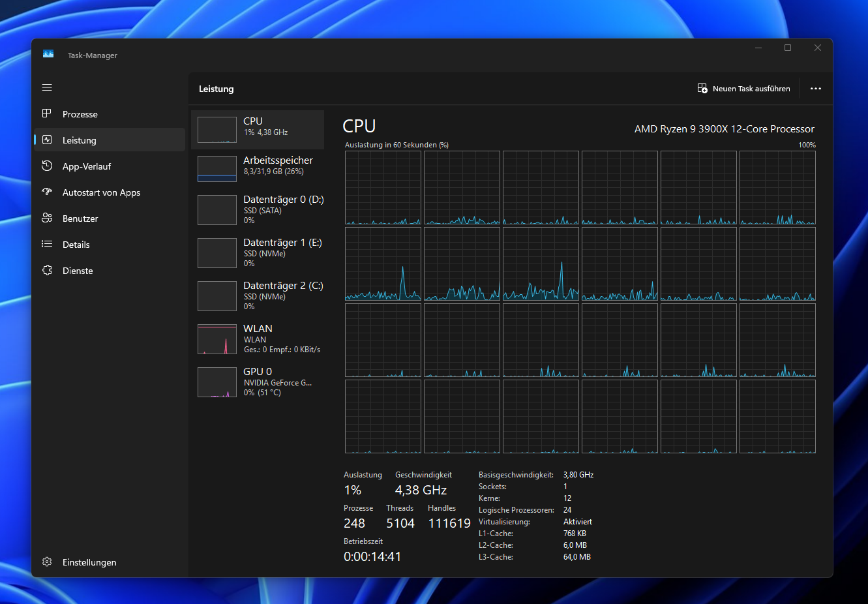This screenshot has width=868, height=604.
Task: Navigate to Dienste
Action: [x=110, y=271]
